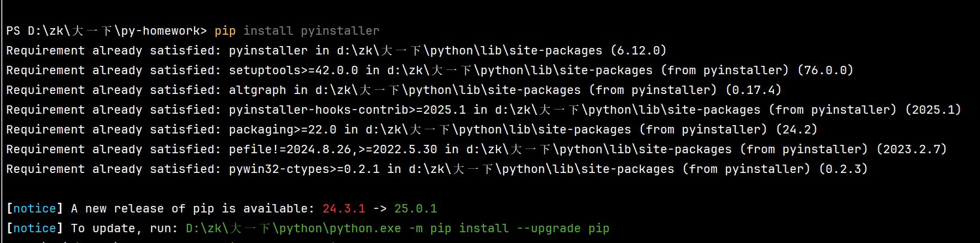Image resolution: width=980 pixels, height=243 pixels.
Task: Click the setuptools>=42.0.0 requirement text
Action: [x=294, y=70]
